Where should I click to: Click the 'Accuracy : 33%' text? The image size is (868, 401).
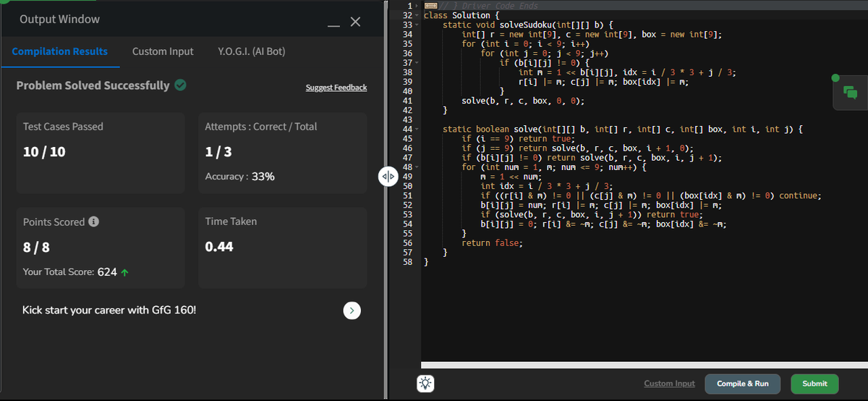point(239,177)
